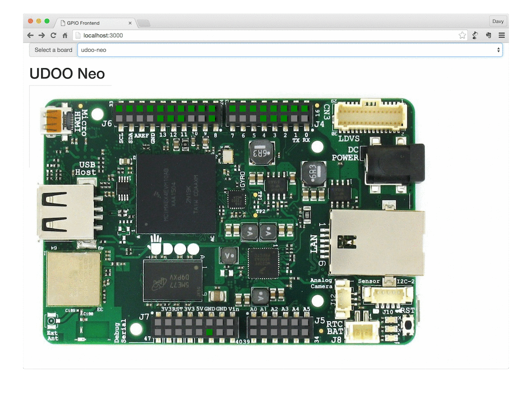Image resolution: width=532 pixels, height=402 pixels.
Task: Close the GPIO Frontend tab
Action: pyautogui.click(x=130, y=23)
